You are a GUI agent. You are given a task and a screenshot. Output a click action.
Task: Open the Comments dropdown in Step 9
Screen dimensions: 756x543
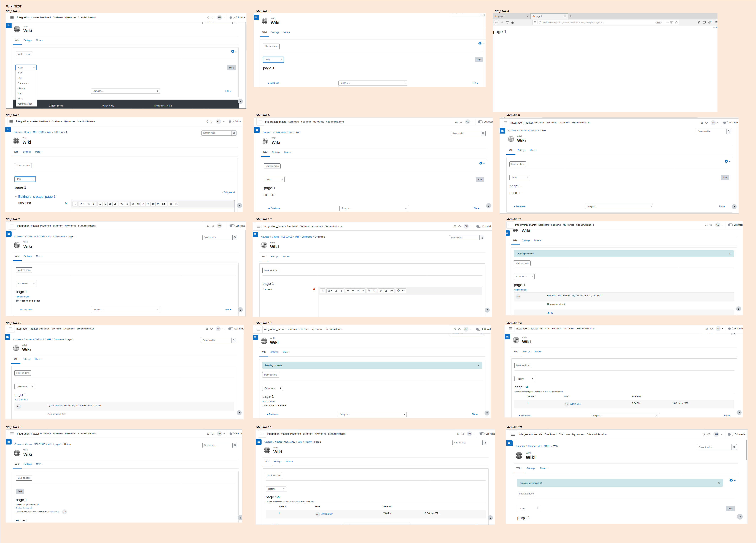point(26,284)
